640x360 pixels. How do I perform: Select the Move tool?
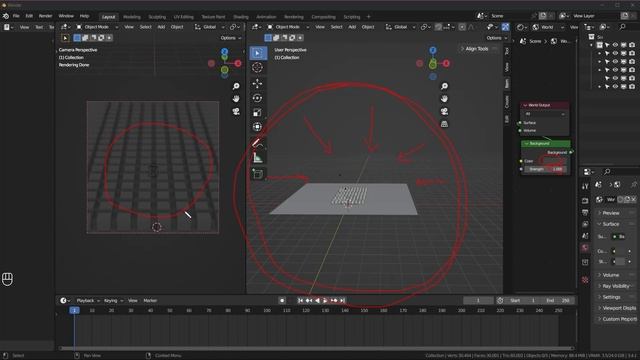pyautogui.click(x=257, y=84)
